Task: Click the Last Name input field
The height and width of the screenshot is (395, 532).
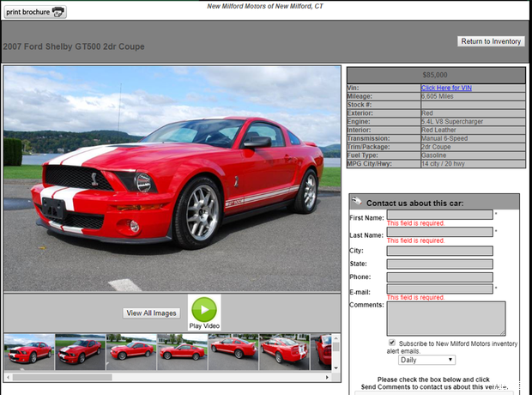Action: tap(439, 232)
